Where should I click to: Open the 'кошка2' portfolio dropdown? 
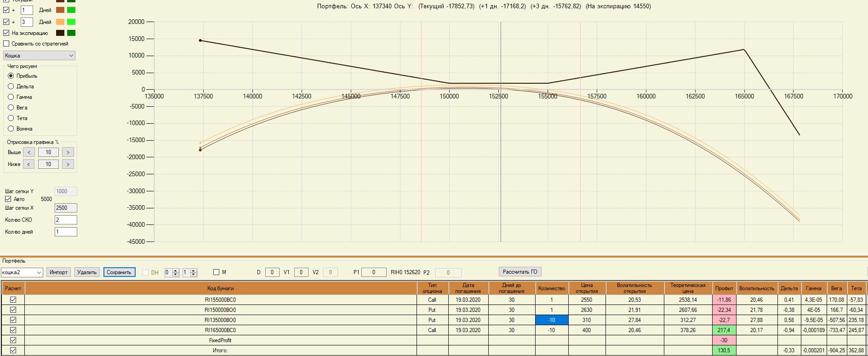[x=22, y=272]
